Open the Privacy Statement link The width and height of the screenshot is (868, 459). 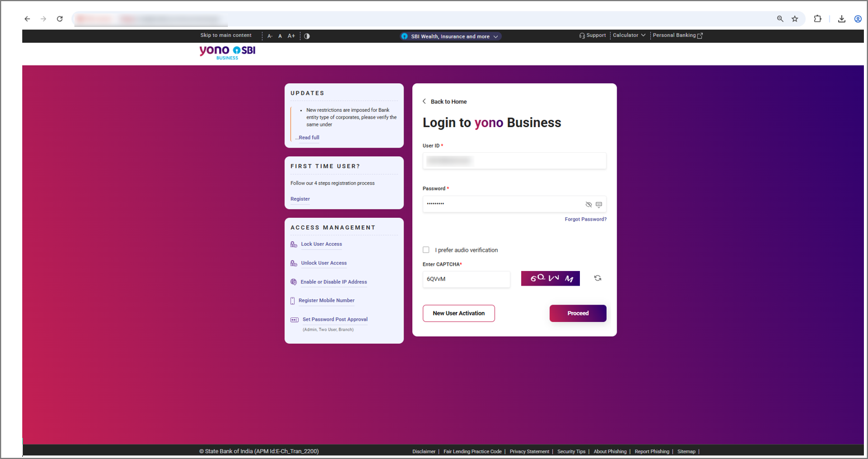pyautogui.click(x=529, y=451)
